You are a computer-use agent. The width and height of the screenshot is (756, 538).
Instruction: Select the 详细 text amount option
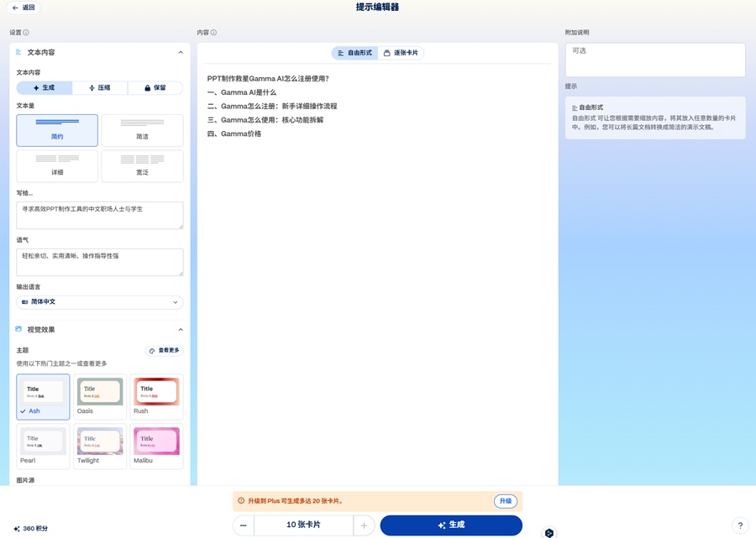[x=56, y=166]
